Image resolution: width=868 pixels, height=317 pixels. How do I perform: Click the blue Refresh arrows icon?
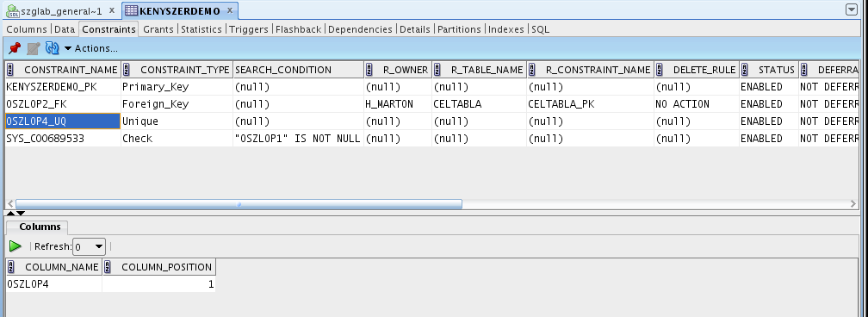(52, 48)
